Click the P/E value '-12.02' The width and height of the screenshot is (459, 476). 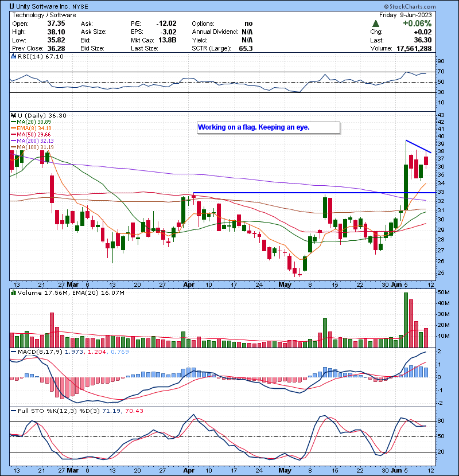(166, 24)
